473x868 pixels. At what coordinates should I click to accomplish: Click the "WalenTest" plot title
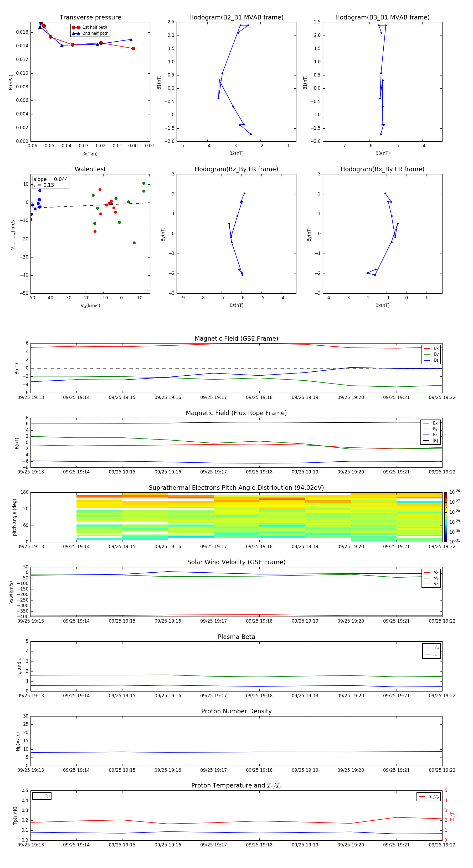click(x=90, y=169)
